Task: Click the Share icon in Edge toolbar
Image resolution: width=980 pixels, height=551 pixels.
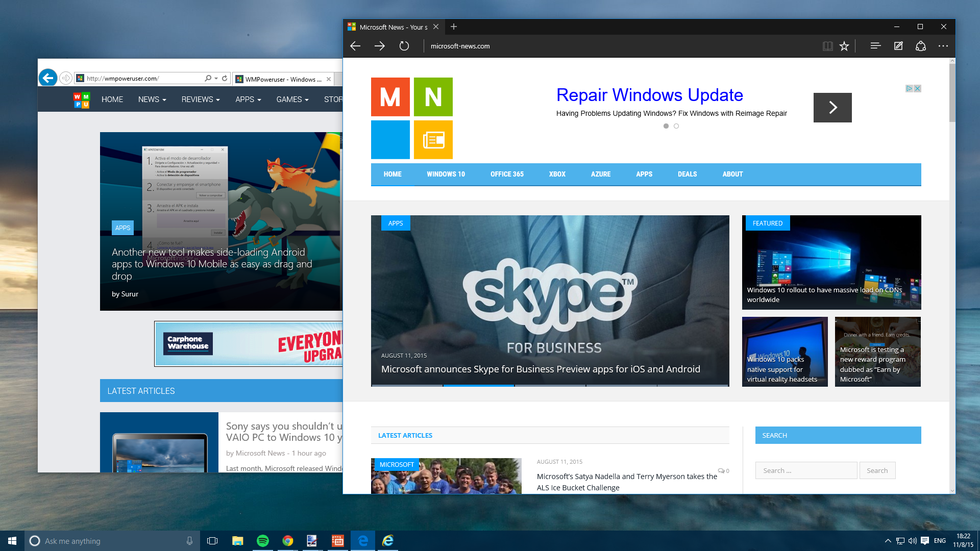Action: pos(921,46)
